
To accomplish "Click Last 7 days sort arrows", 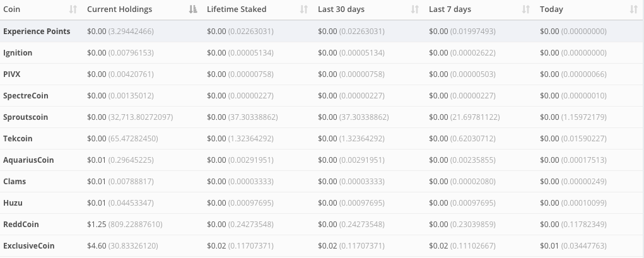I will point(525,9).
